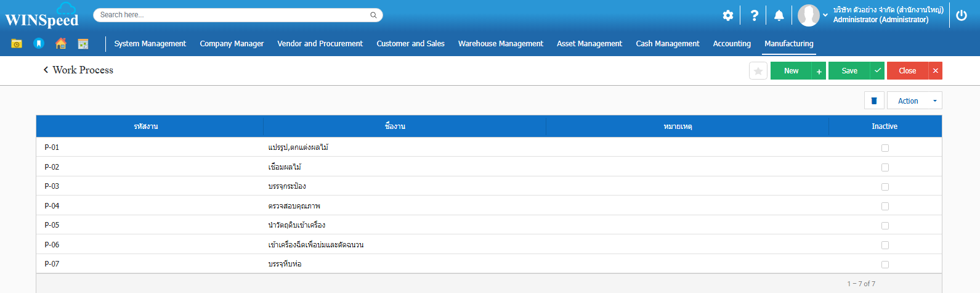Mark page as favorite with star icon
The width and height of the screenshot is (980, 293).
click(758, 71)
